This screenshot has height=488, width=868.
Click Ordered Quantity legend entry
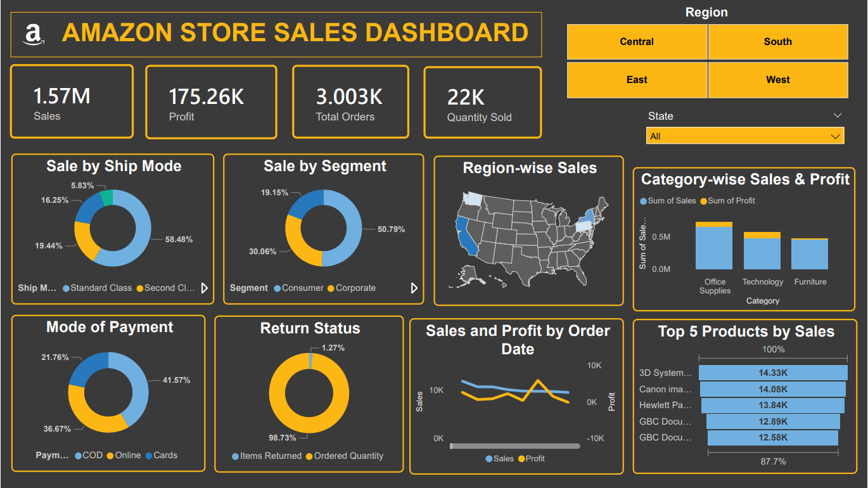click(x=345, y=456)
